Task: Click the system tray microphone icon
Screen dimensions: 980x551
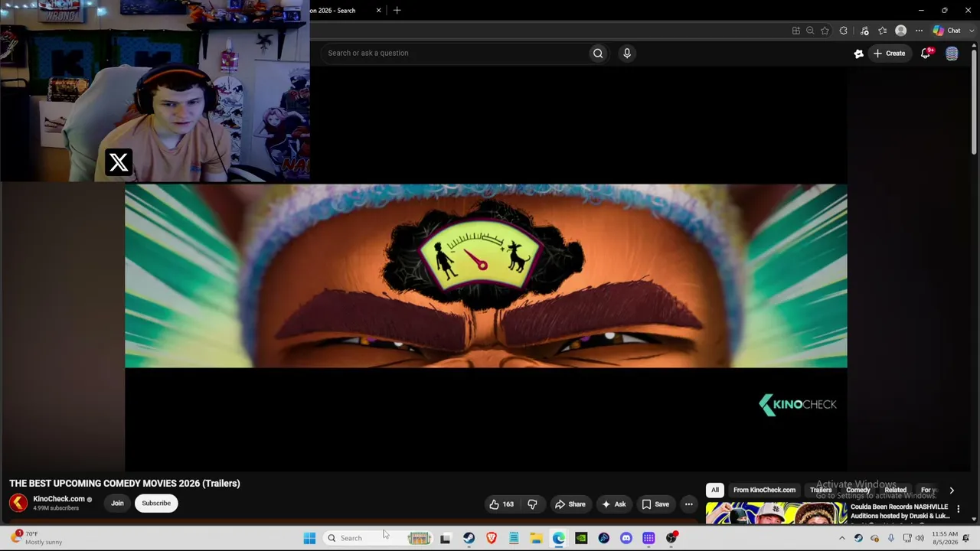Action: click(x=890, y=538)
